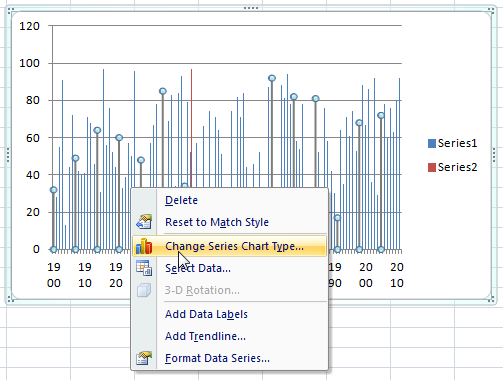Click the 1900 horizontal axis label
This screenshot has height=380, width=503.
click(x=54, y=275)
